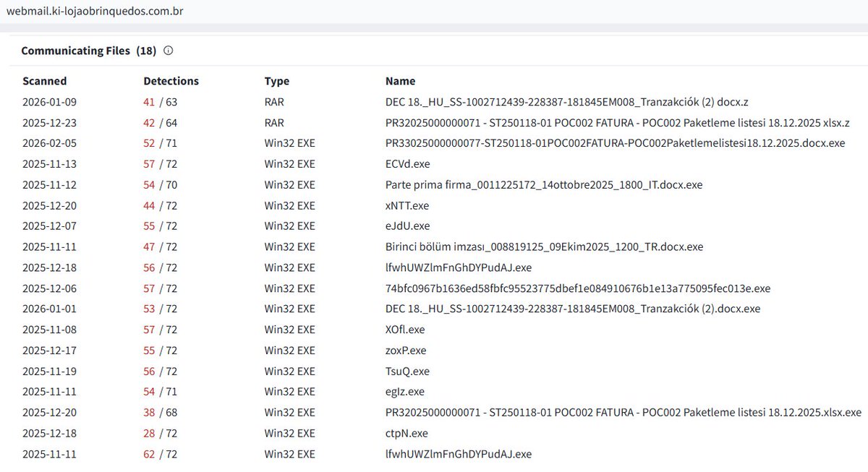Click the Type column header
This screenshot has width=868, height=472.
pyautogui.click(x=277, y=81)
